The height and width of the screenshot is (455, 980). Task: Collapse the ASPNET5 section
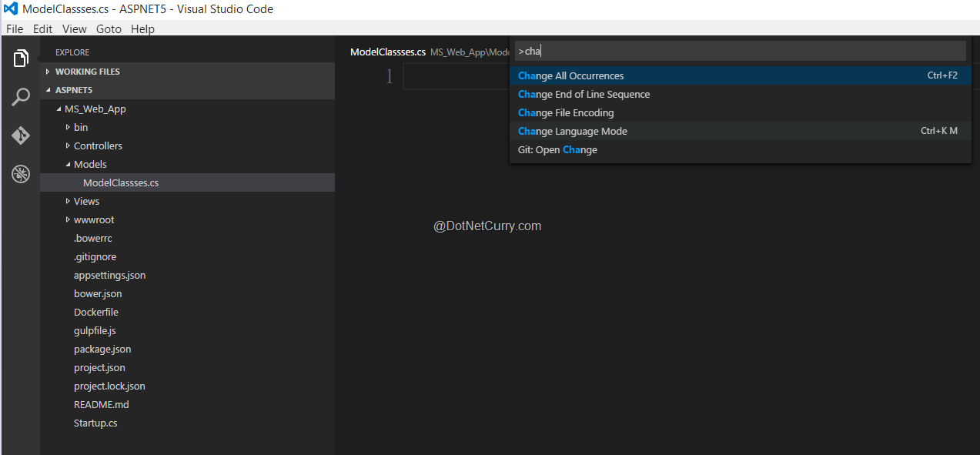tap(188, 90)
